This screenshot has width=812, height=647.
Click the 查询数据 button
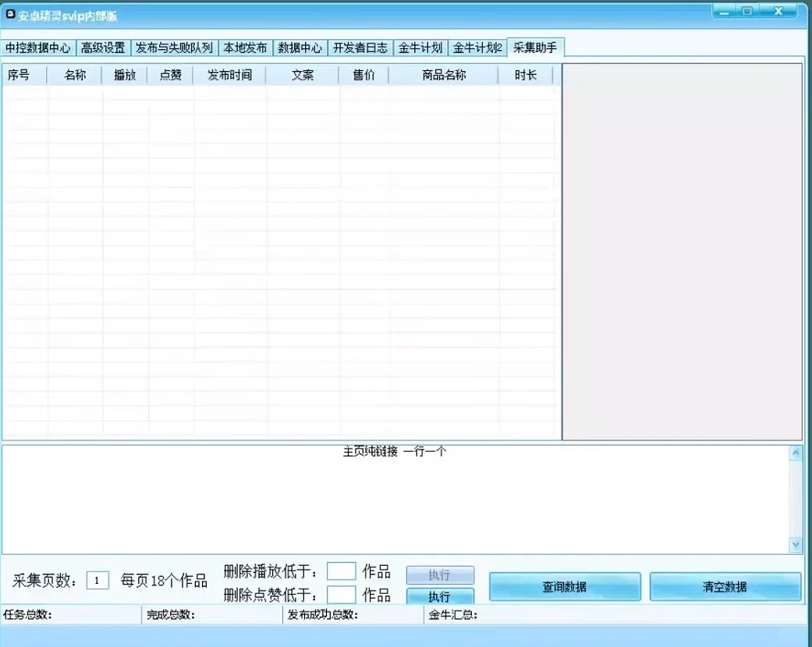pyautogui.click(x=563, y=587)
